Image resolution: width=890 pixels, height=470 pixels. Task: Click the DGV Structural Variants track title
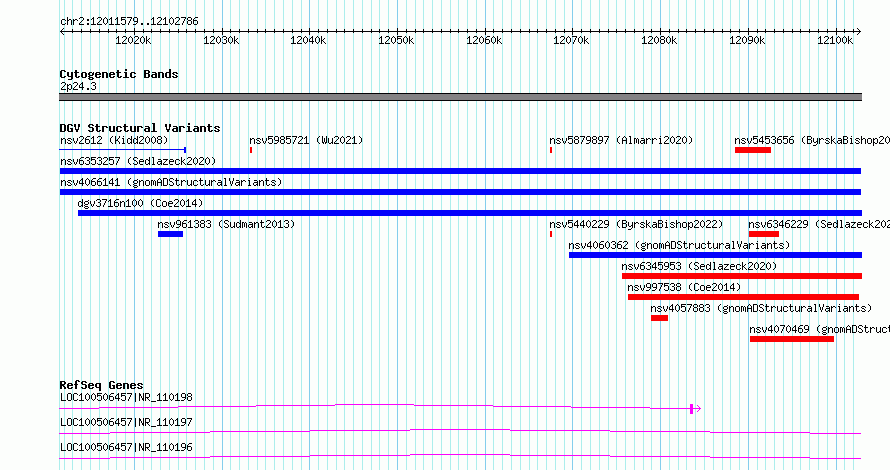point(140,128)
